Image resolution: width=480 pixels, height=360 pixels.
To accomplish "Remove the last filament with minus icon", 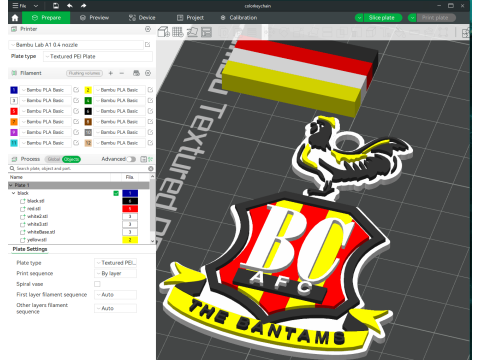I will 122,73.
